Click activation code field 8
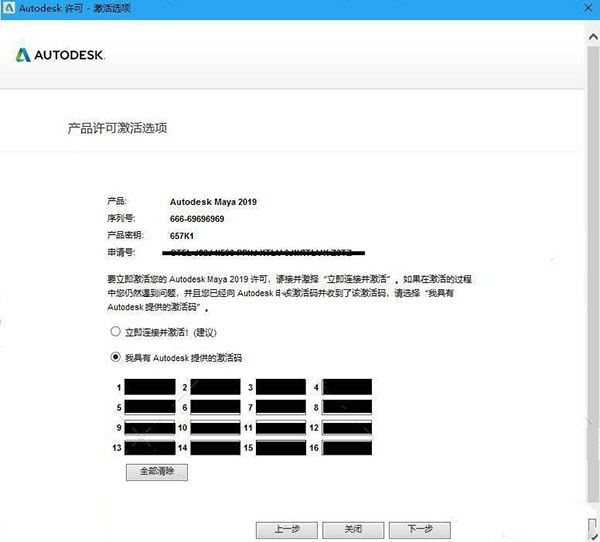Image resolution: width=600 pixels, height=542 pixels. click(x=347, y=407)
